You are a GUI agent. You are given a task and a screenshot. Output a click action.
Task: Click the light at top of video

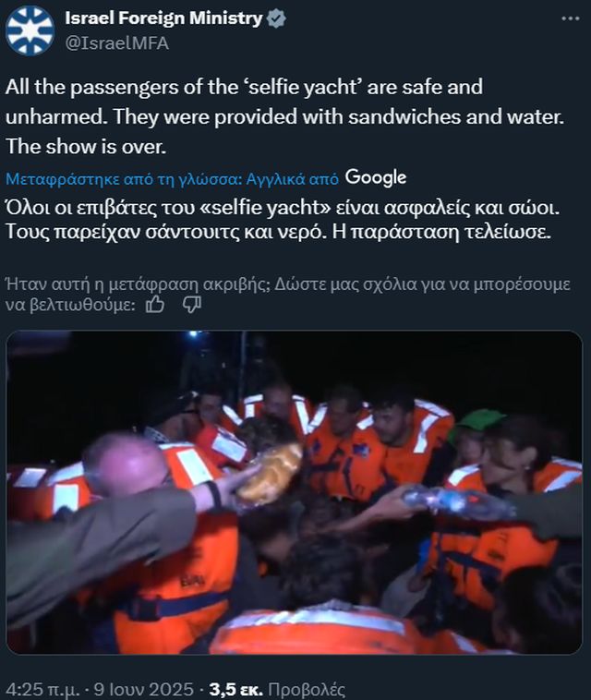(193, 334)
